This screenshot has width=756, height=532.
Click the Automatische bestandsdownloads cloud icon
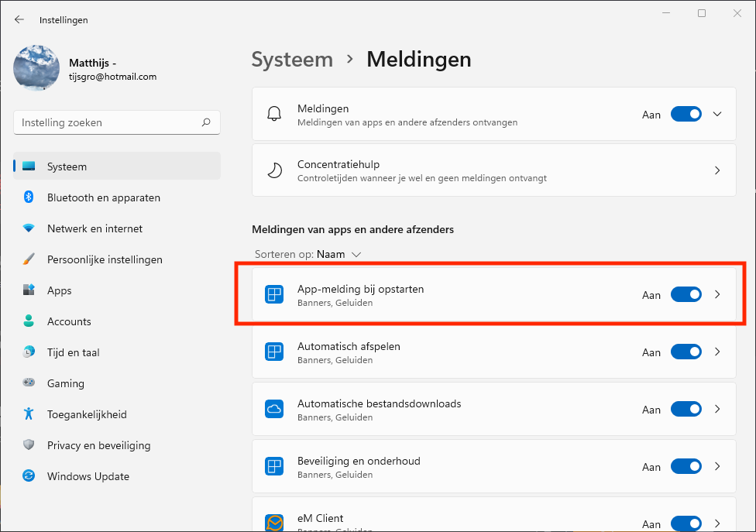coord(274,409)
